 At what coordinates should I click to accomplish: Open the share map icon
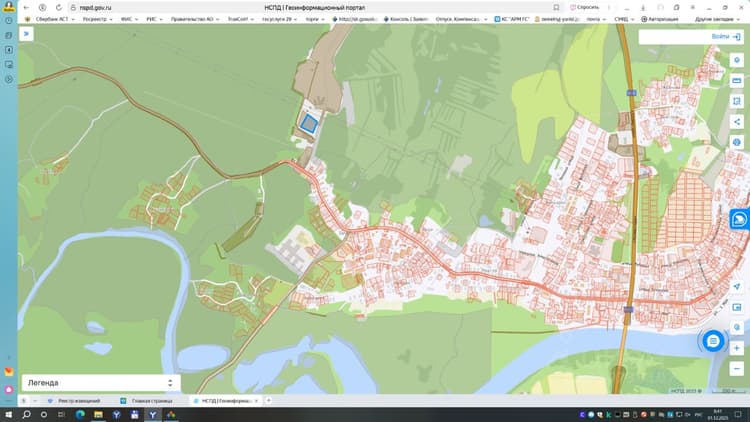737,122
